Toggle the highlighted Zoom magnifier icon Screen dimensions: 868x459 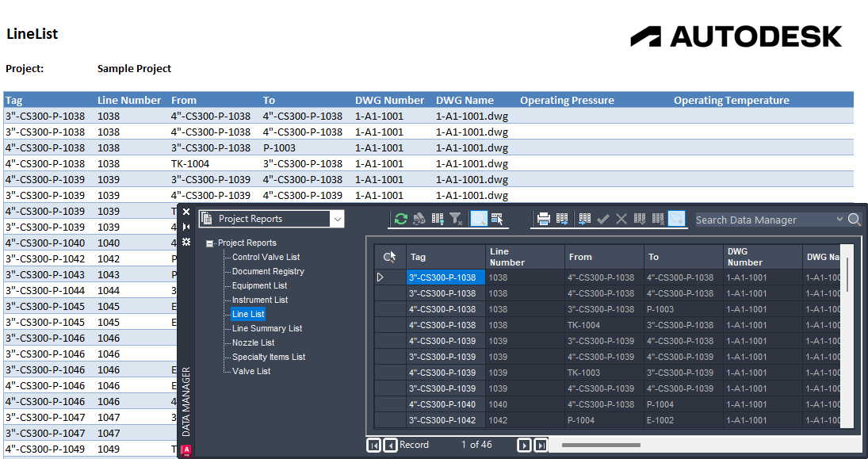(478, 219)
